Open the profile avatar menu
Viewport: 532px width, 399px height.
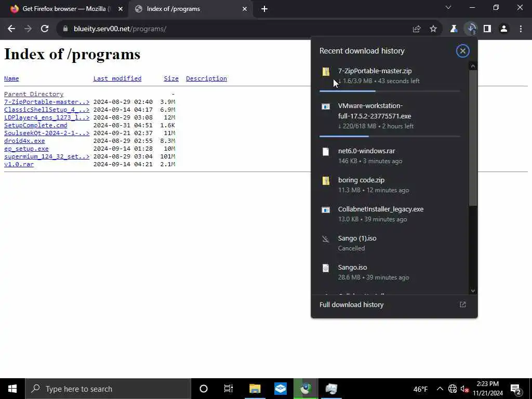click(x=504, y=29)
